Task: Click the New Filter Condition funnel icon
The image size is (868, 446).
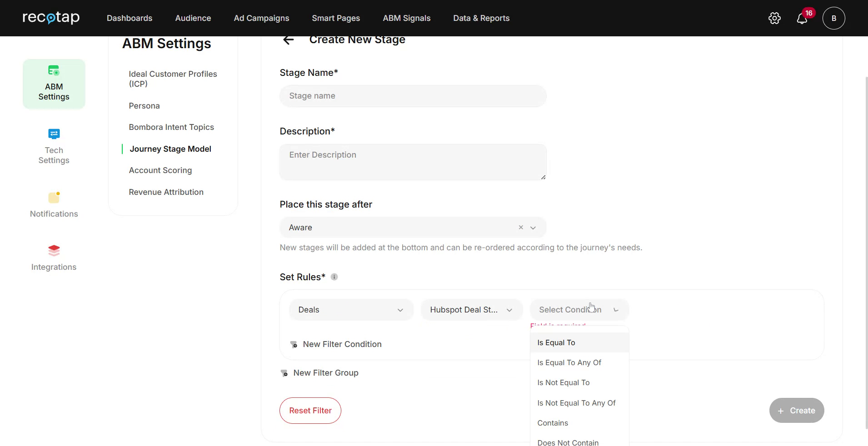Action: coord(293,345)
